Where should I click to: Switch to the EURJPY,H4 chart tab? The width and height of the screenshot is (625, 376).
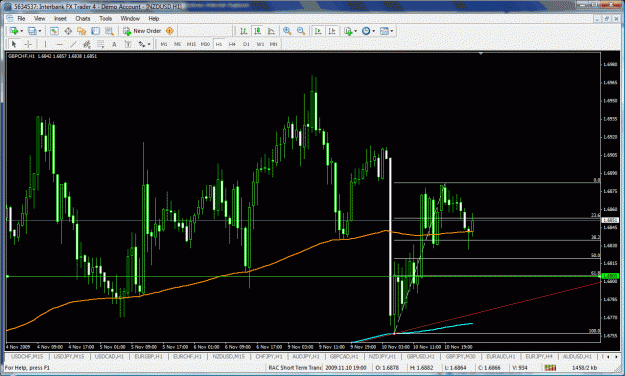(x=539, y=356)
